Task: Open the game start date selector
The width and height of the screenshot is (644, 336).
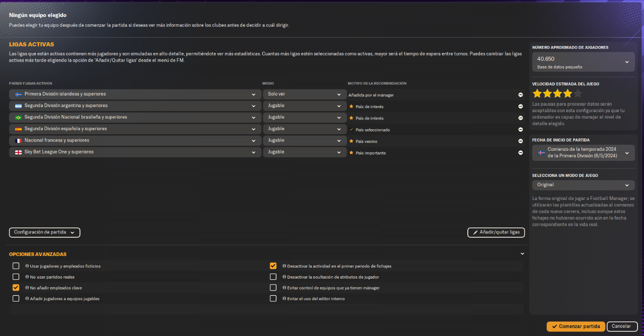Action: click(x=583, y=153)
